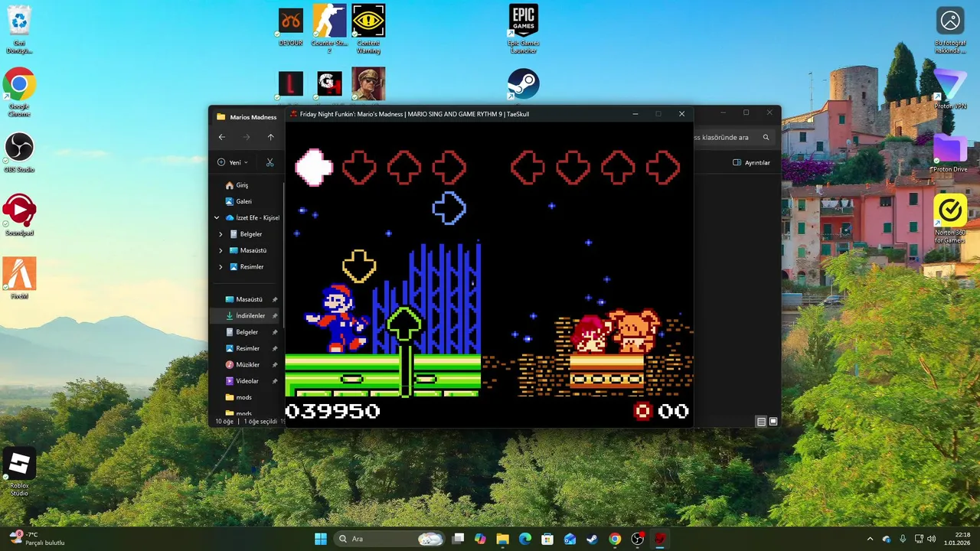Image resolution: width=980 pixels, height=551 pixels.
Task: Open Microsoft Store from the taskbar
Action: pyautogui.click(x=547, y=539)
